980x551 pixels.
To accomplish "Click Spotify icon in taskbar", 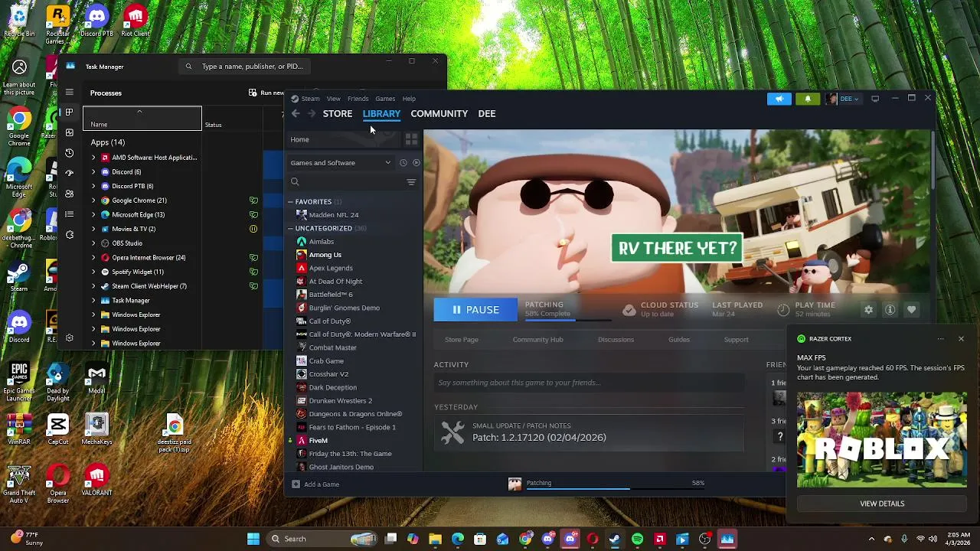I will [x=637, y=539].
